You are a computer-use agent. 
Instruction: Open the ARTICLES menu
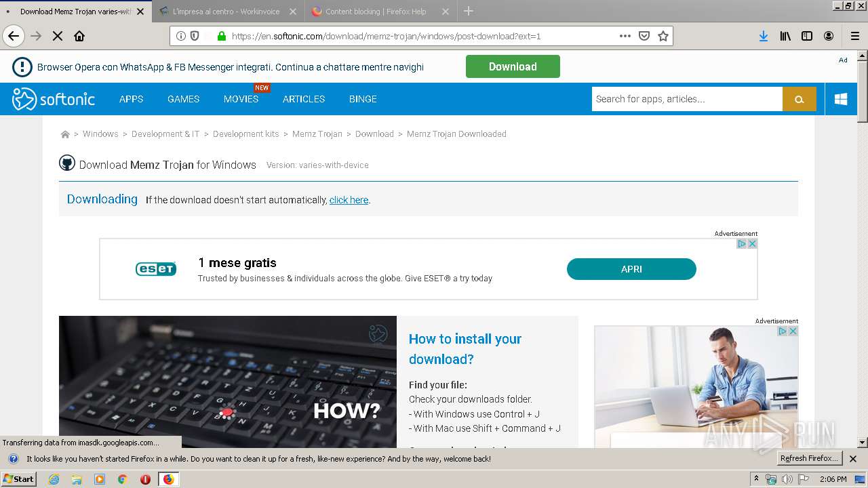tap(304, 99)
